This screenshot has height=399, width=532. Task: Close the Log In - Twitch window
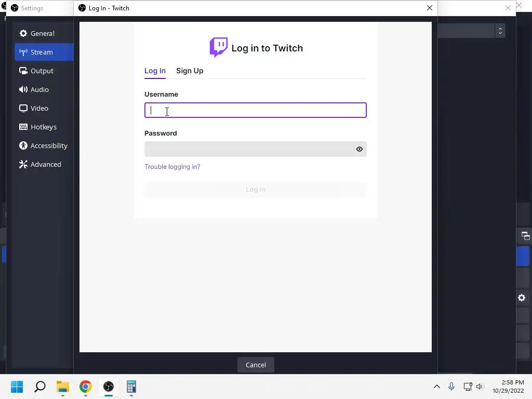coord(430,8)
